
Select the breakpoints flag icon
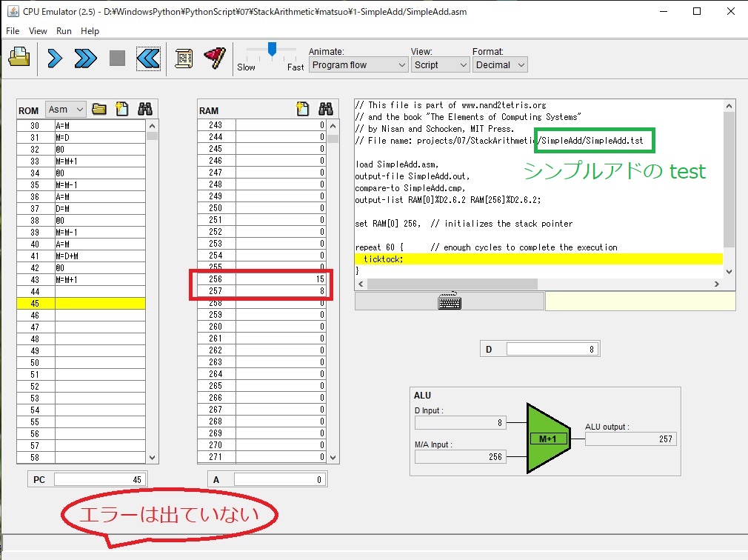[x=214, y=58]
